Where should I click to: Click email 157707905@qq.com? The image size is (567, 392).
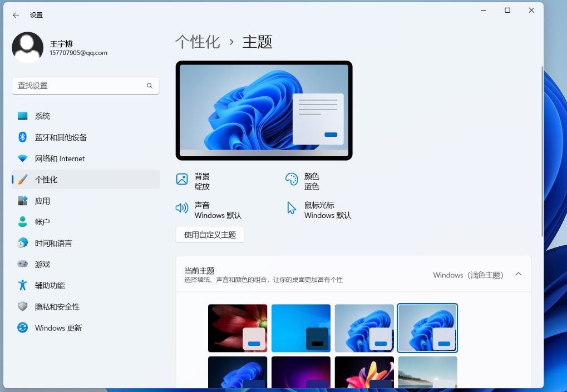78,53
